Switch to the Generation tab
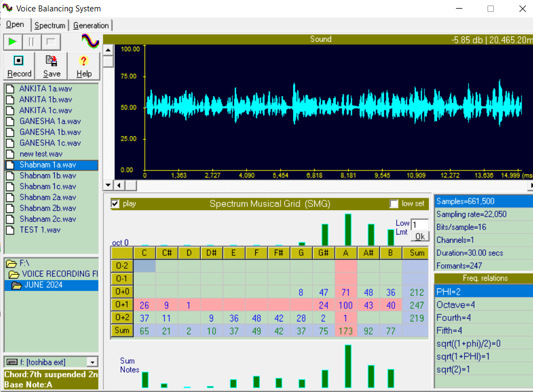 coord(90,25)
